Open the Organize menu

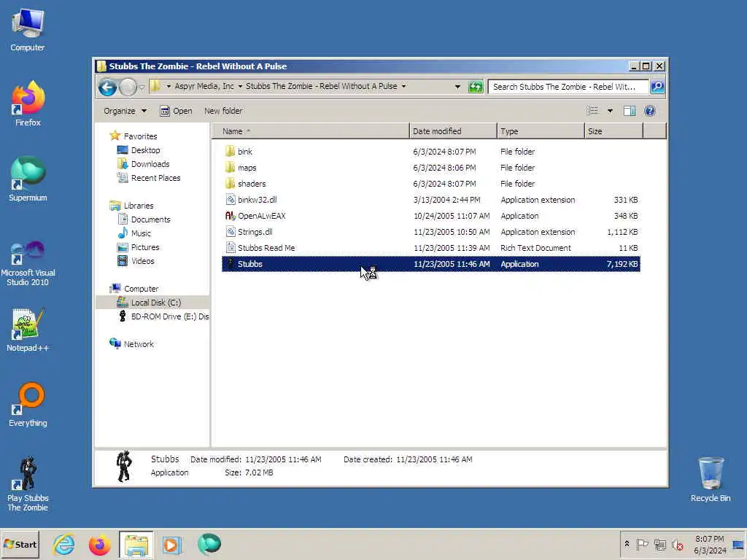click(125, 111)
